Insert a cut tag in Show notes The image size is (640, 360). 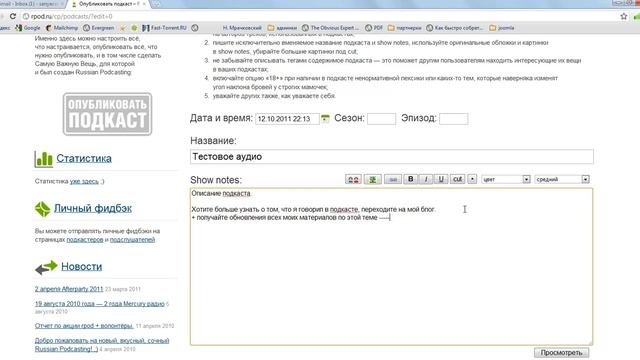pyautogui.click(x=458, y=179)
